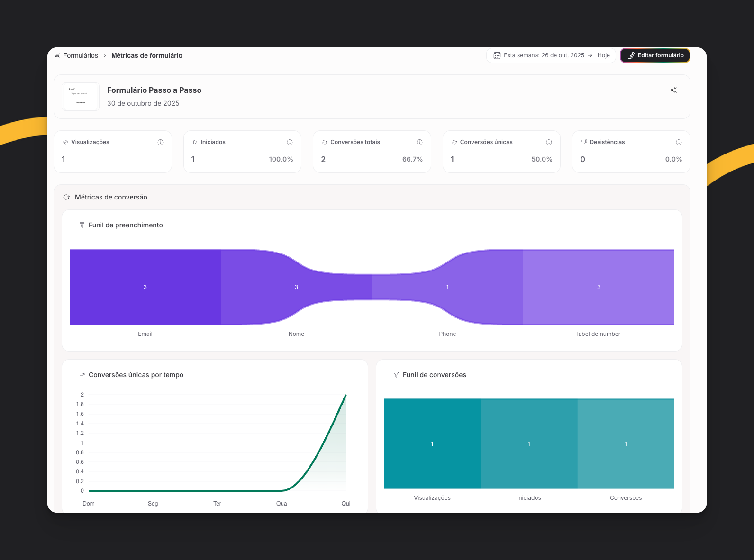Open the Esta semana date range picker
The image size is (754, 560).
(x=544, y=55)
